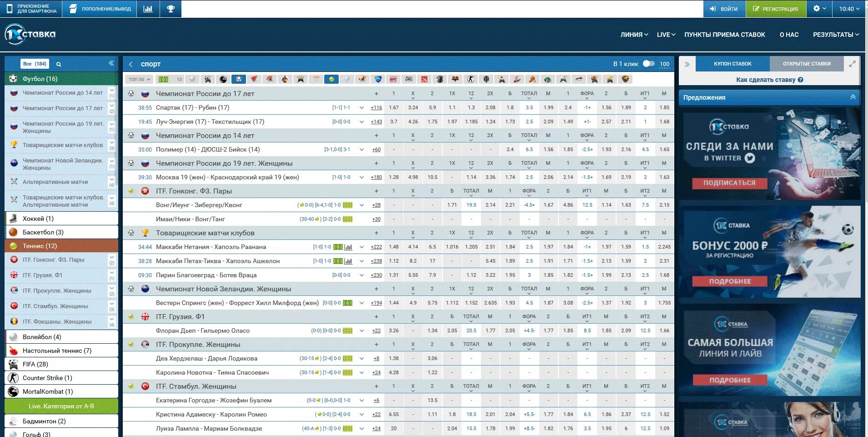The image size is (868, 437).
Task: Open the ЛИНИЯ dropdown menu
Action: (634, 35)
